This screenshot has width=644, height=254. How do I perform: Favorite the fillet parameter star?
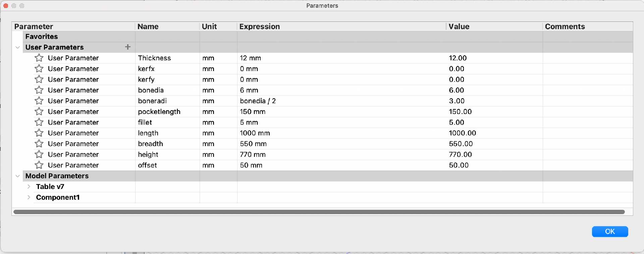(x=39, y=122)
